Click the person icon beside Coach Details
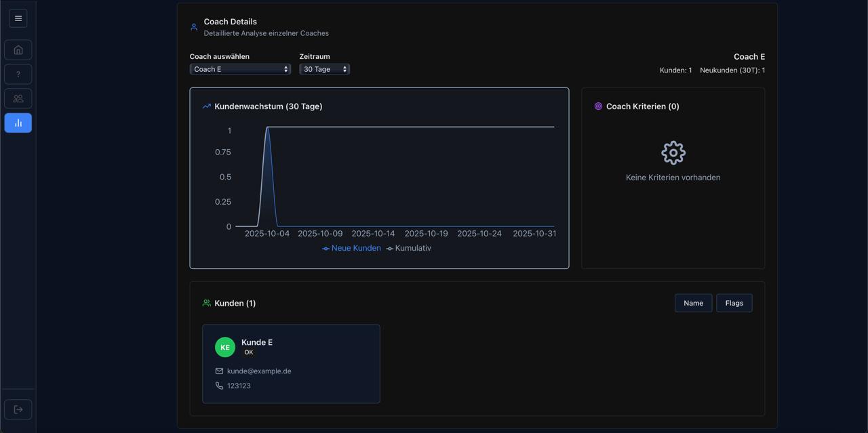 coord(194,27)
